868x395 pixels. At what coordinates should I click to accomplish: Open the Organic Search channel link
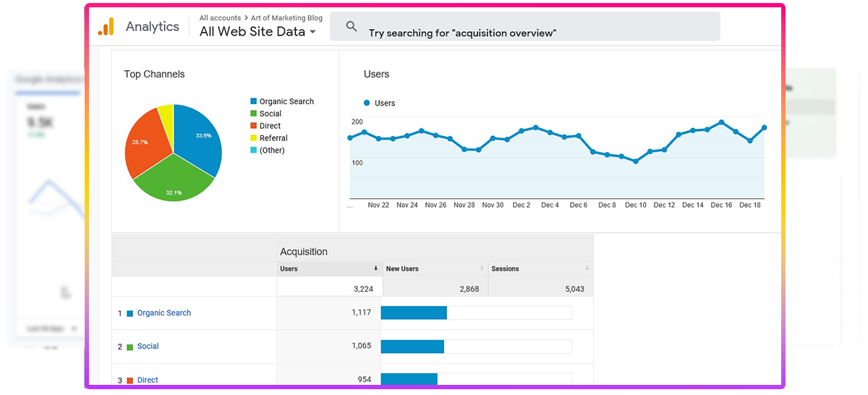pyautogui.click(x=164, y=313)
